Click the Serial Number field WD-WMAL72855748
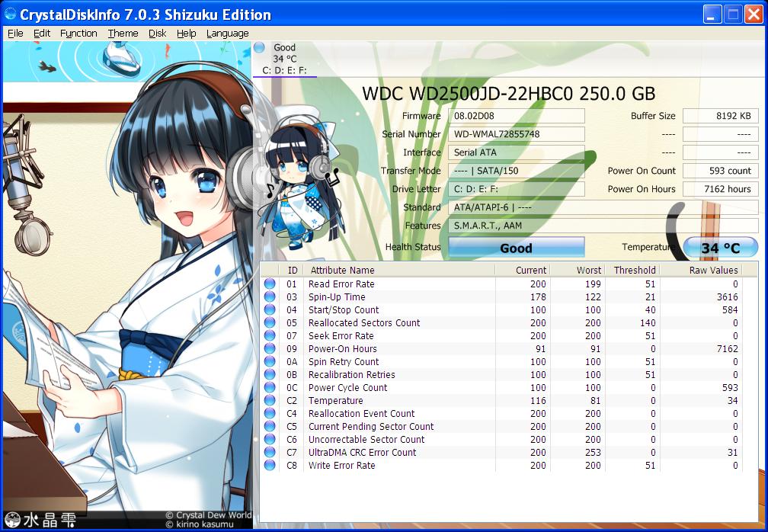This screenshot has width=768, height=532. pos(517,134)
